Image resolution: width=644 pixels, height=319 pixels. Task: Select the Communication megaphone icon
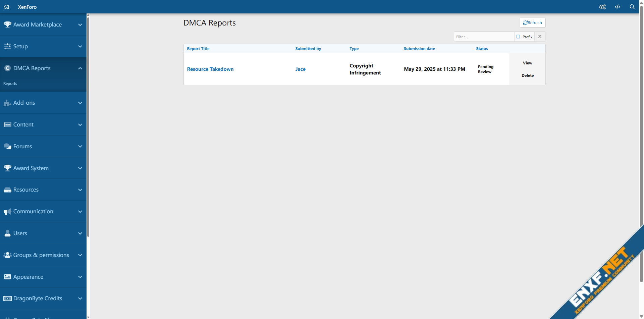pos(7,212)
